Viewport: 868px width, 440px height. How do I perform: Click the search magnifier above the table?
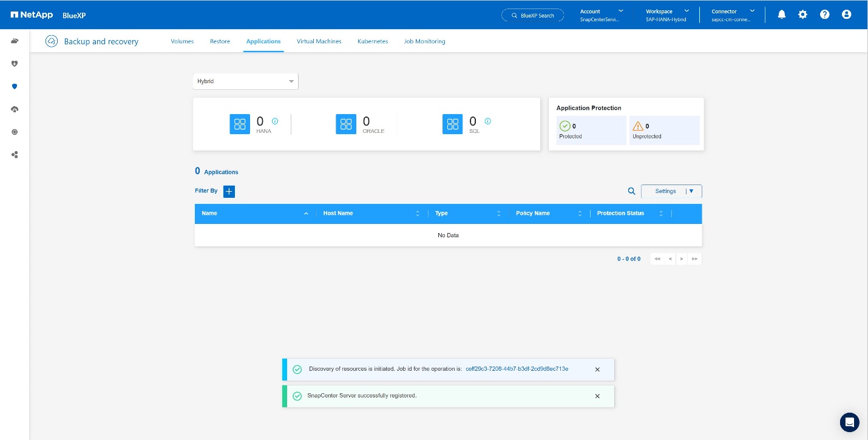pyautogui.click(x=631, y=191)
